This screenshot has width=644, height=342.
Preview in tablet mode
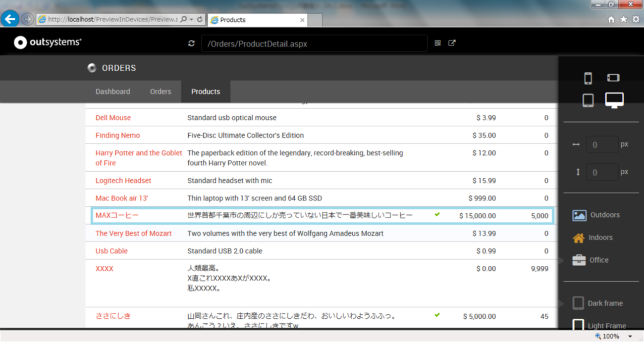click(588, 100)
